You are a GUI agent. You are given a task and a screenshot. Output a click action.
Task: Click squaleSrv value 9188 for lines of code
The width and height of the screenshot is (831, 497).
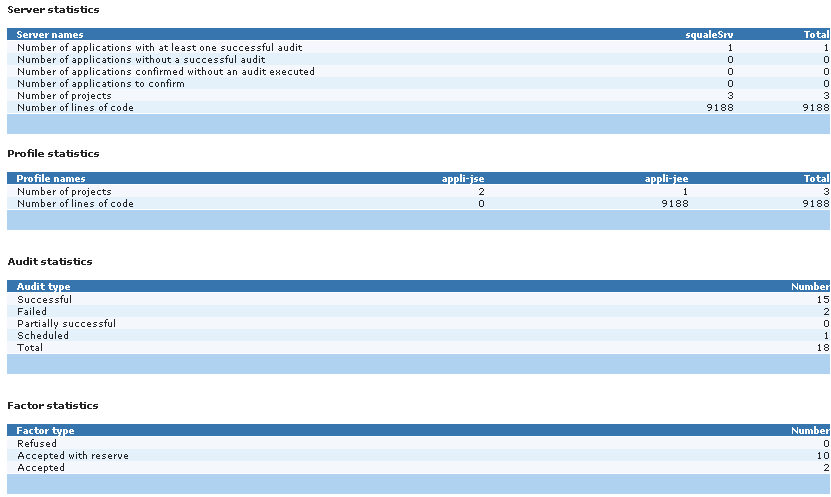(x=720, y=108)
